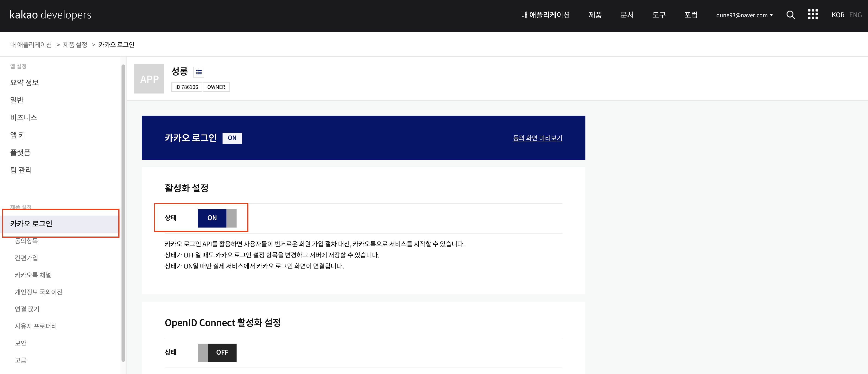
Task: Open 앱 키 in the sidebar
Action: (17, 135)
